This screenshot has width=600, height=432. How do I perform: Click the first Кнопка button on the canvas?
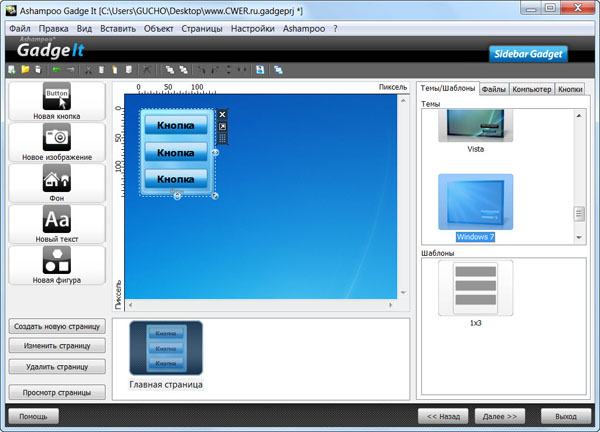176,125
